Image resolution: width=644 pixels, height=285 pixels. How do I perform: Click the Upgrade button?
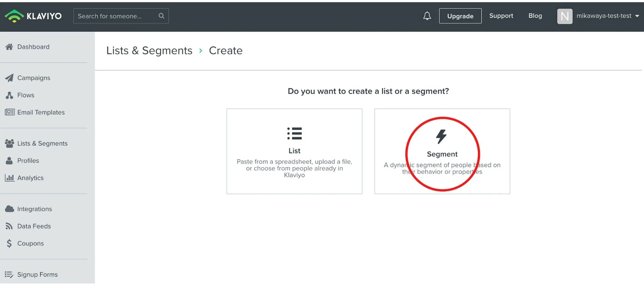(460, 16)
